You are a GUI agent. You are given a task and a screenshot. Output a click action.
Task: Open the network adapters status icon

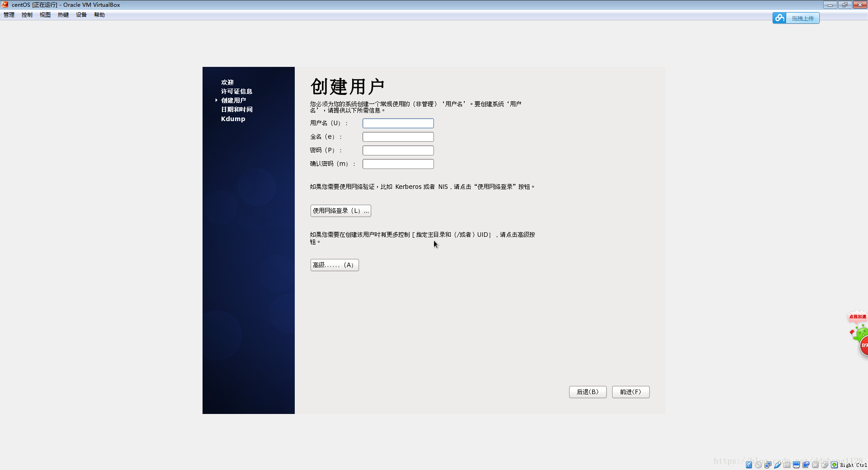point(768,465)
